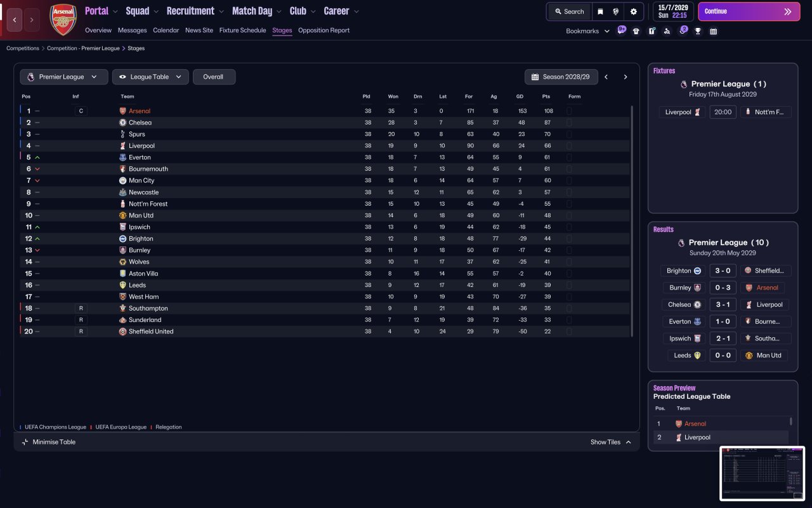Open settings gear icon in header
This screenshot has height=508, width=812.
pyautogui.click(x=633, y=11)
